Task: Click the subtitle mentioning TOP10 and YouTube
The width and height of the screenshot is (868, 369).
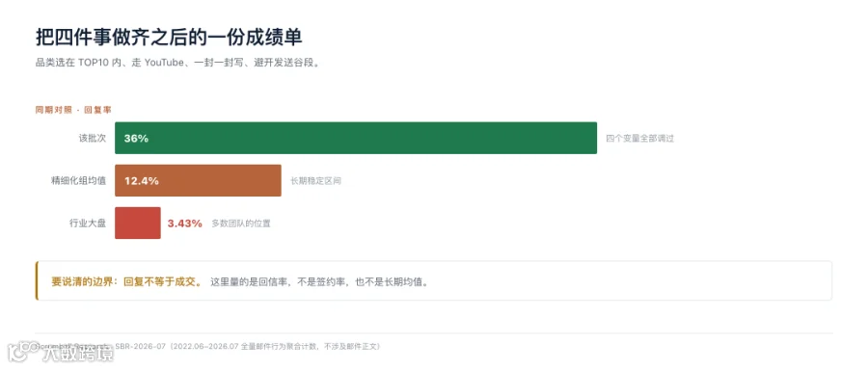Action: (177, 63)
